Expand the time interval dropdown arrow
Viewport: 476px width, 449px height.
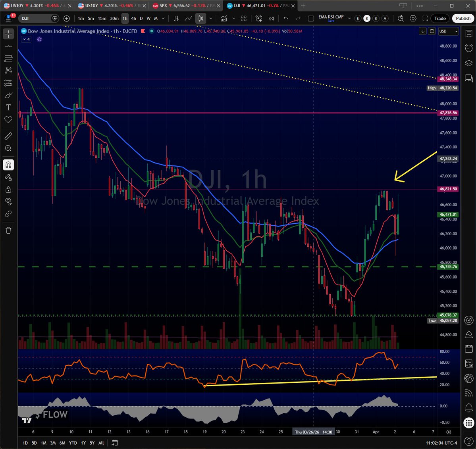pos(163,19)
